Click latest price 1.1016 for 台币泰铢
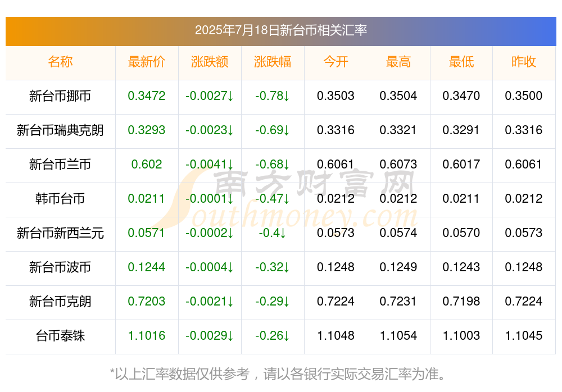This screenshot has height=392, width=562. click(x=147, y=336)
